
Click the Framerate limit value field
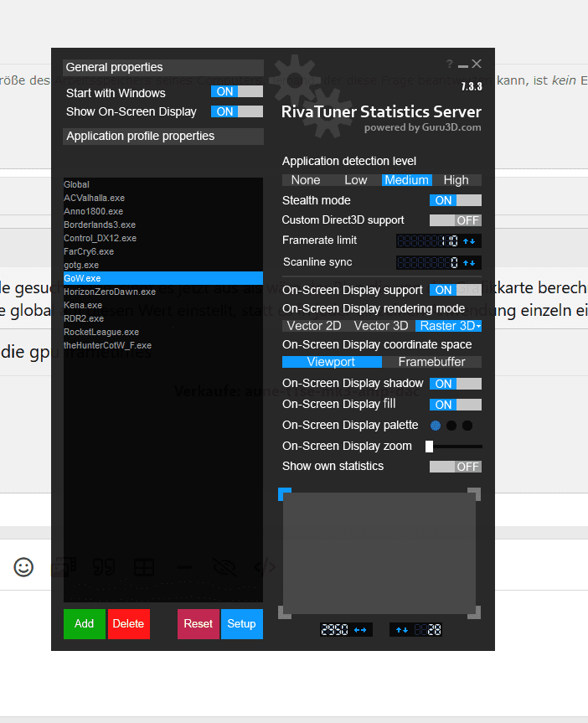[x=428, y=240]
